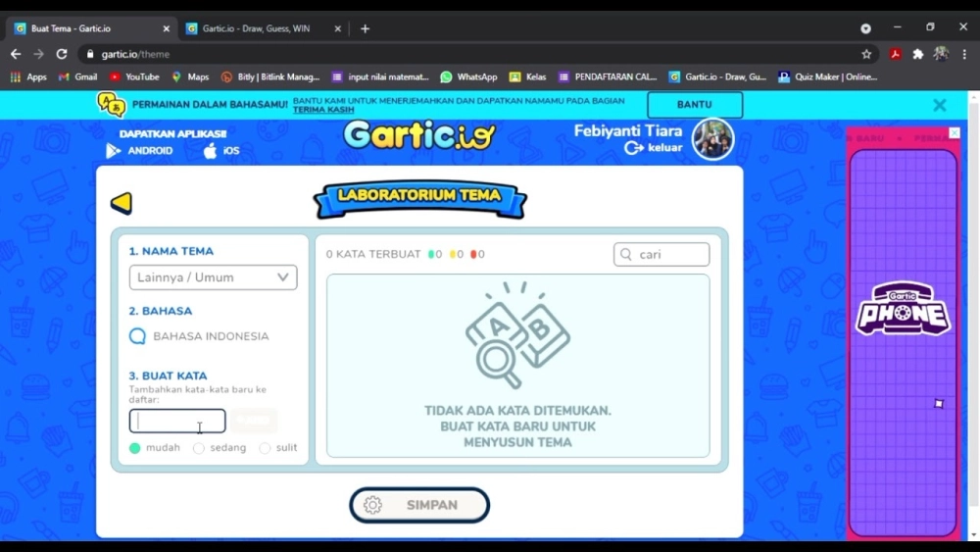Click the yellow back arrow icon
The image size is (980, 552).
[x=122, y=203]
